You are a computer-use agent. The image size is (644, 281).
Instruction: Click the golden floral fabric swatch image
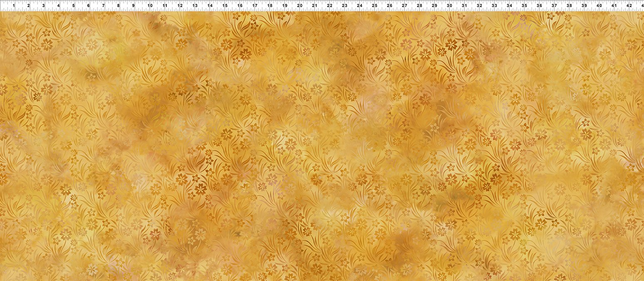[x=322, y=146]
